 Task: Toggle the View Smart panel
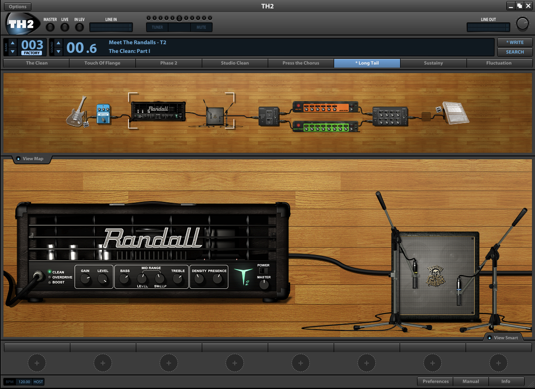click(x=503, y=337)
